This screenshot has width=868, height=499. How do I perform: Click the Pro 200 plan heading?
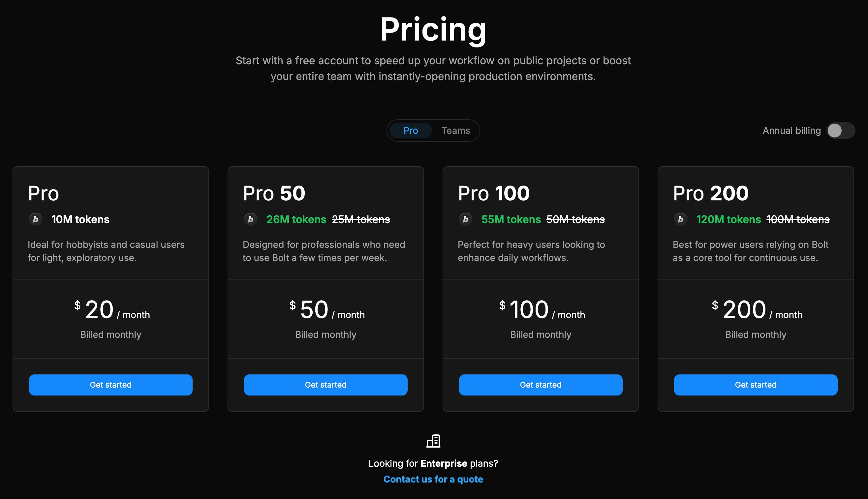coord(711,193)
